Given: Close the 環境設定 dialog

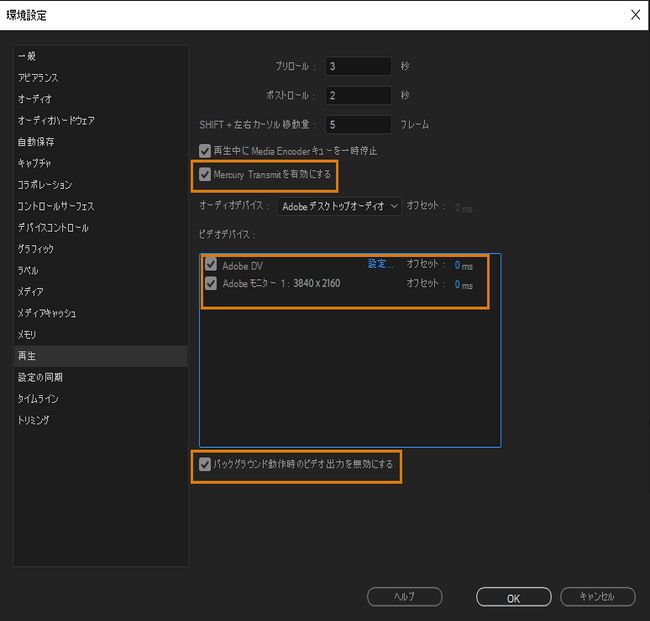Looking at the screenshot, I should [x=635, y=15].
